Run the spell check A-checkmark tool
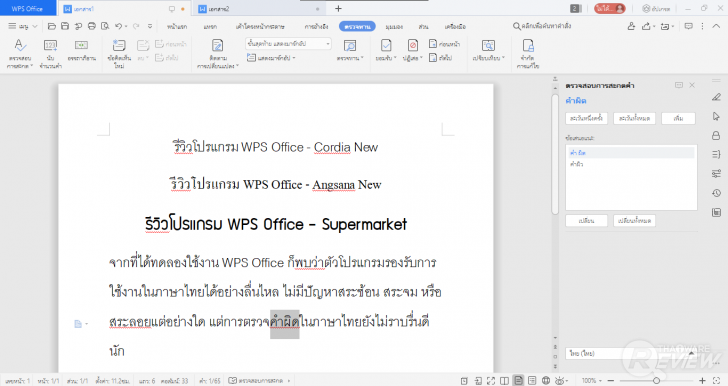728x386 pixels. 20,53
